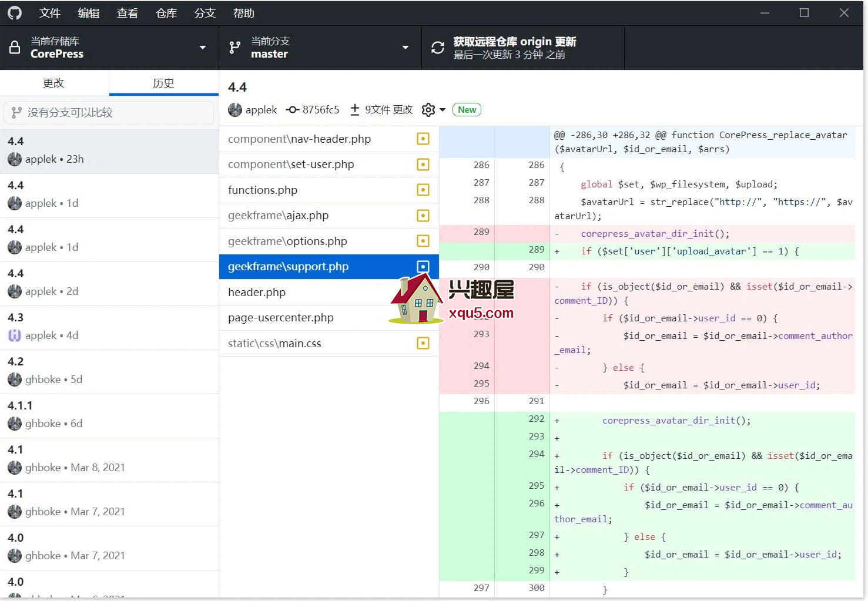This screenshot has width=868, height=601.
Task: Click the repository lock icon
Action: coord(15,48)
